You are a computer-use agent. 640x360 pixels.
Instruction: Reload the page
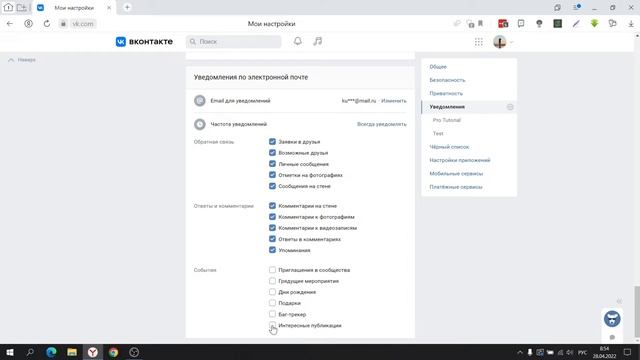click(47, 24)
